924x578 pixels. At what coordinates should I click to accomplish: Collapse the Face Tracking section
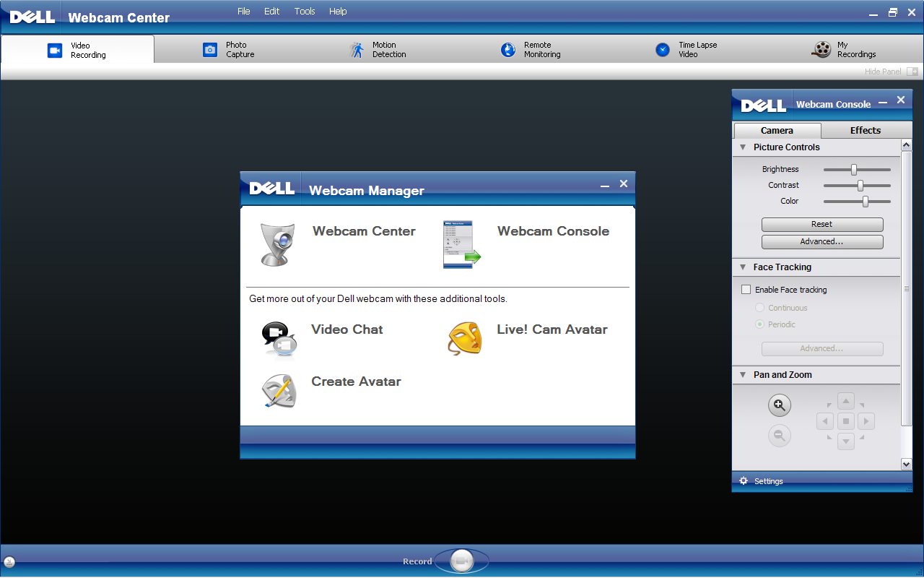[743, 267]
